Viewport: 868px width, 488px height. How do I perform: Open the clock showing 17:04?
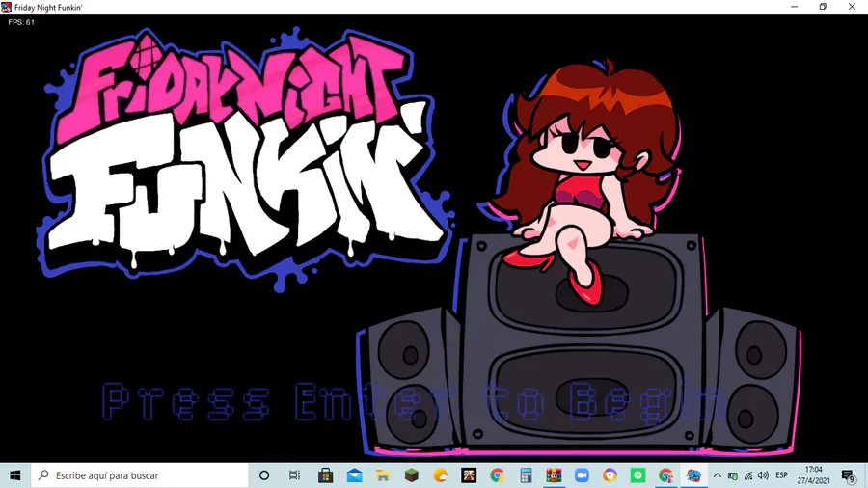(813, 475)
